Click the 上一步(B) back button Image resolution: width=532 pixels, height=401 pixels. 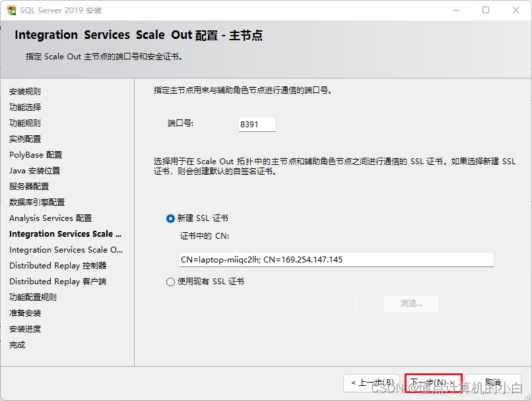372,383
